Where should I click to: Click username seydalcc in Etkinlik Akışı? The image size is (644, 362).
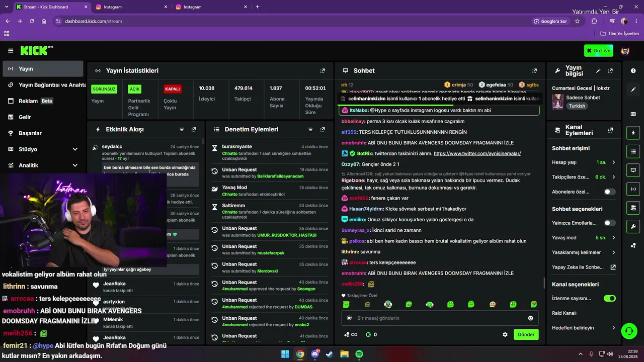pyautogui.click(x=112, y=147)
